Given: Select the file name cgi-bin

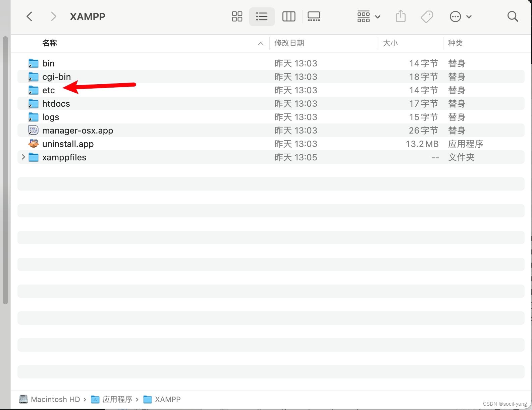Looking at the screenshot, I should (x=57, y=77).
